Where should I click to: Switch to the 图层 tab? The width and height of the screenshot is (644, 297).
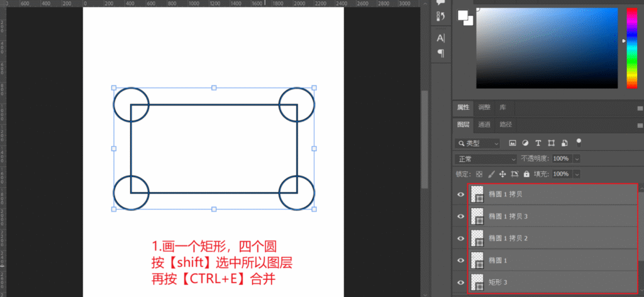tap(463, 125)
